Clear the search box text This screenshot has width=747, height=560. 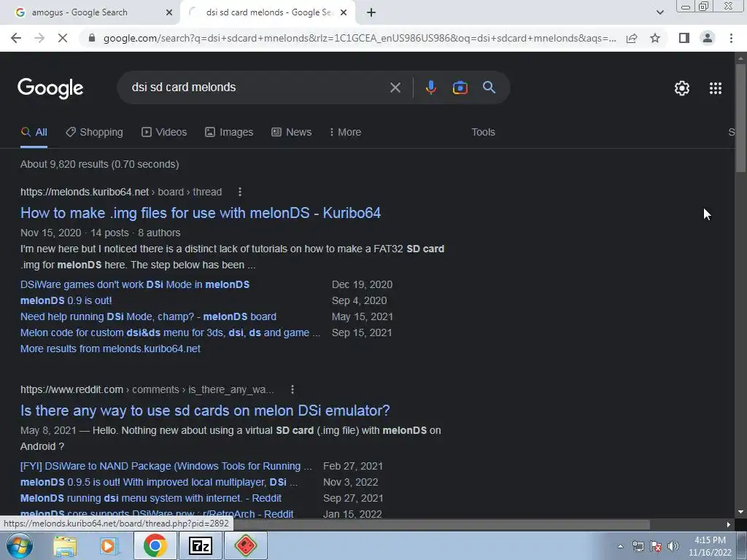395,87
